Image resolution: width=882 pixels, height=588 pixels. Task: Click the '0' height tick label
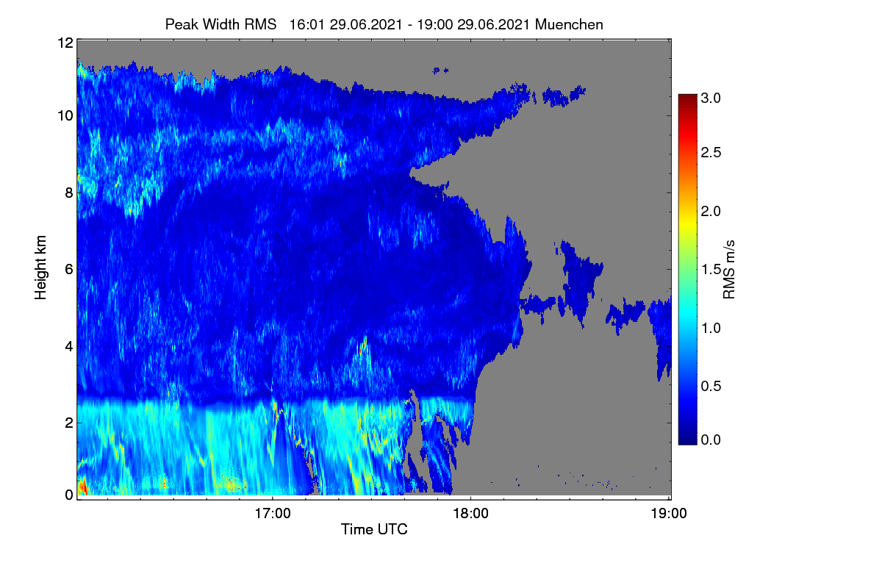coord(69,495)
